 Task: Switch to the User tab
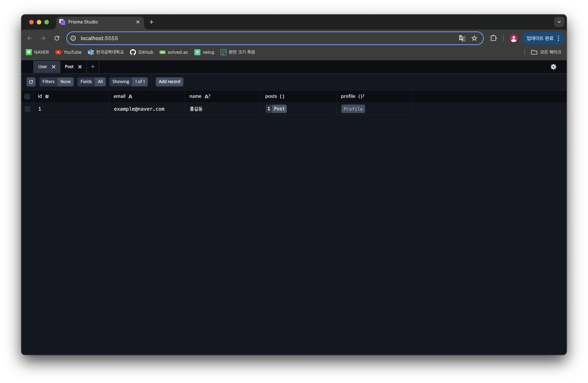(42, 67)
